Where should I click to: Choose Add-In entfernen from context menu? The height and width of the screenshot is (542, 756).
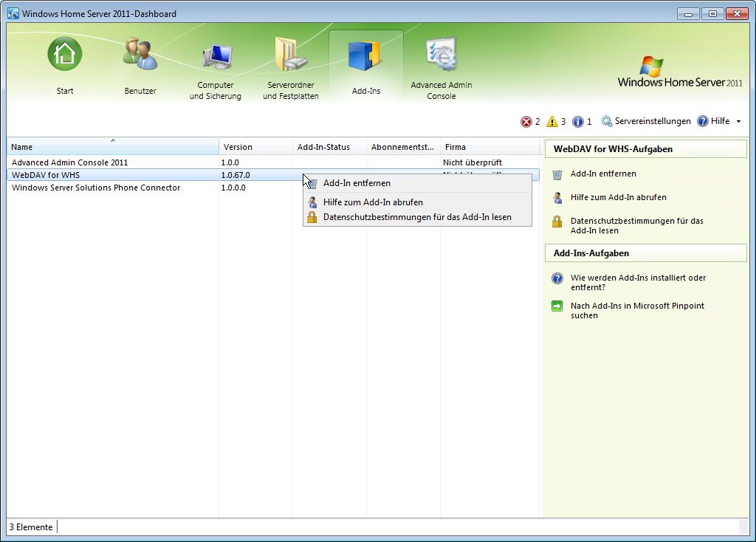pyautogui.click(x=417, y=183)
